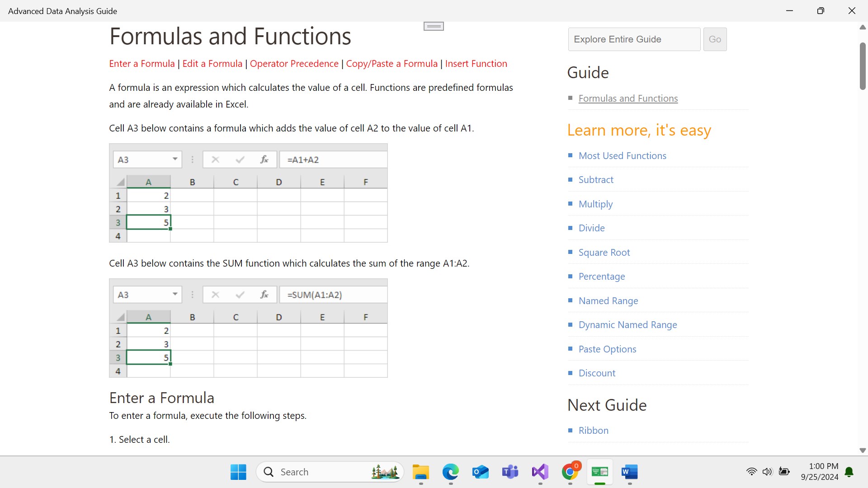The image size is (868, 488).
Task: Open the Outlook taskbar icon
Action: tap(480, 472)
